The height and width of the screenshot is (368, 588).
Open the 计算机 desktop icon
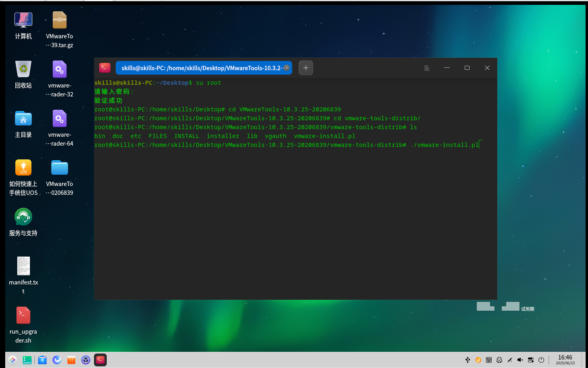(23, 19)
